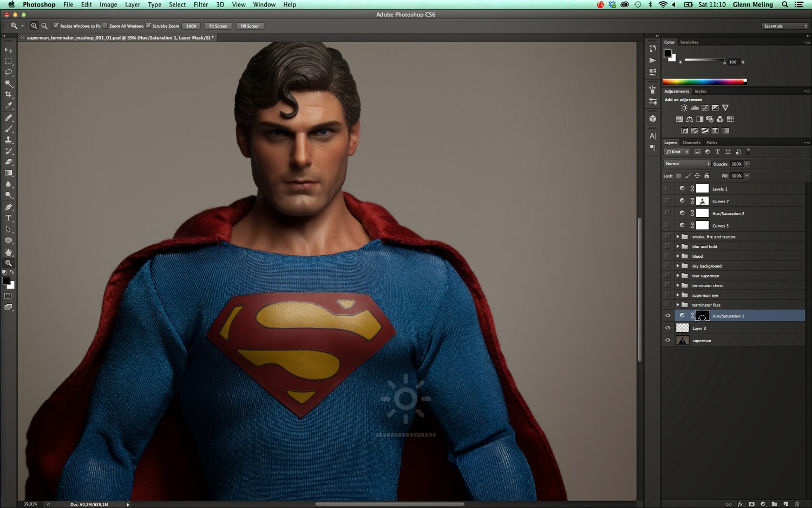The width and height of the screenshot is (812, 508).
Task: Select the Healing Brush tool
Action: [9, 118]
